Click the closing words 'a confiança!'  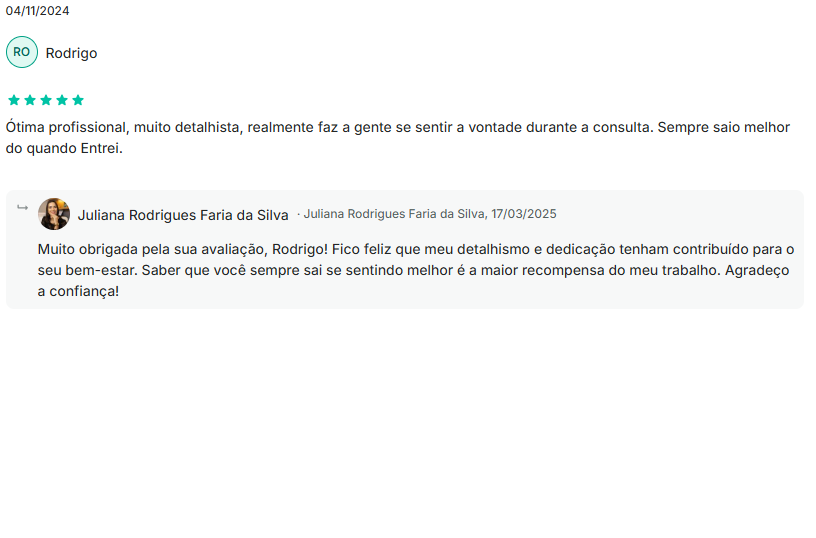point(78,291)
